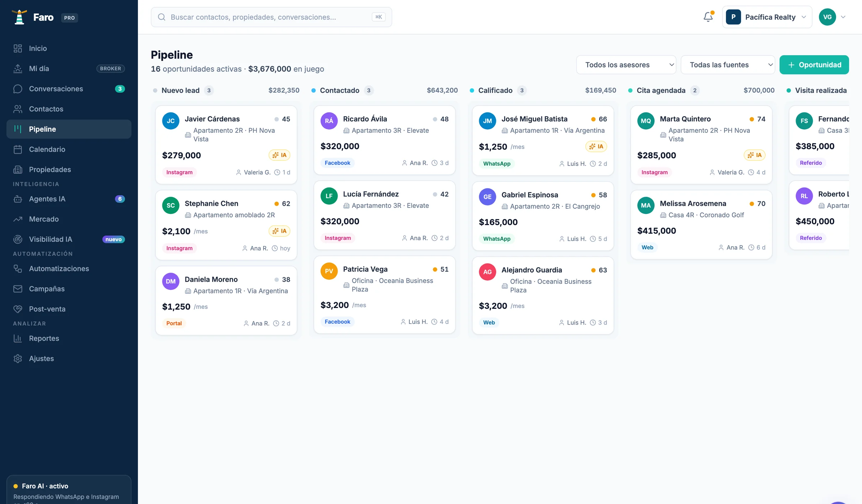Click the Referido tag on Roberto card
Screen dimensions: 862x504
coord(811,238)
